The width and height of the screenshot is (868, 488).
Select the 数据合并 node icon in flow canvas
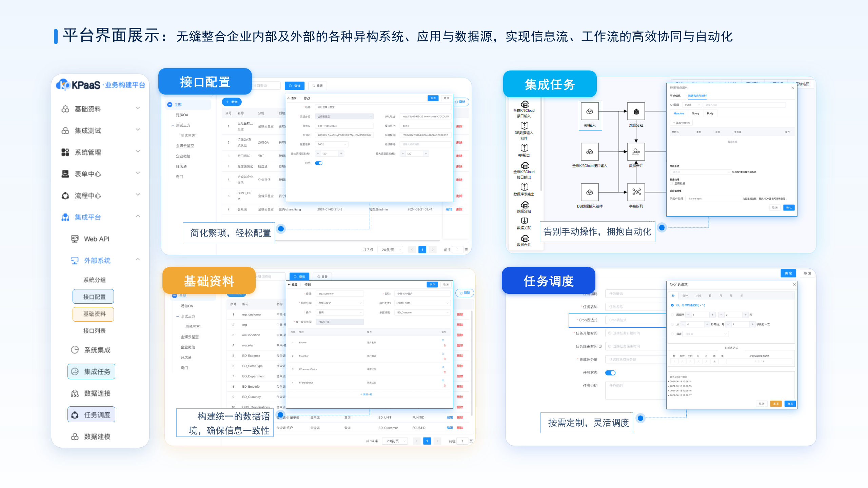point(636,152)
